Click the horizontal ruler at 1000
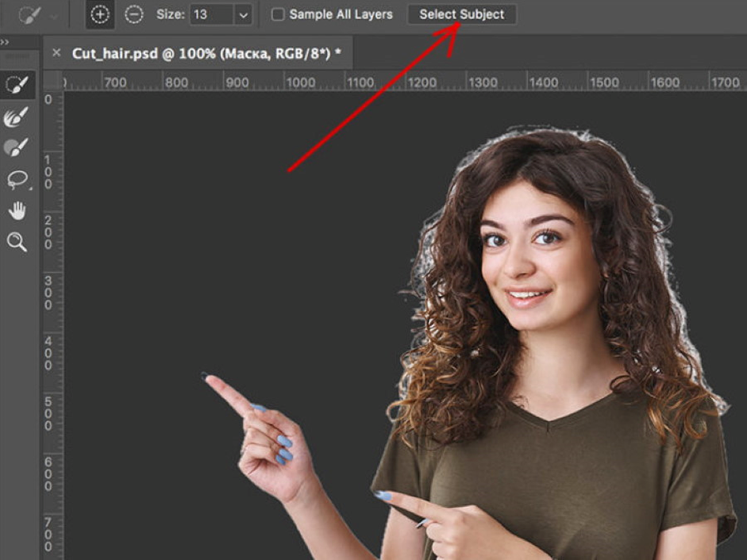Image resolution: width=747 pixels, height=560 pixels. click(300, 82)
